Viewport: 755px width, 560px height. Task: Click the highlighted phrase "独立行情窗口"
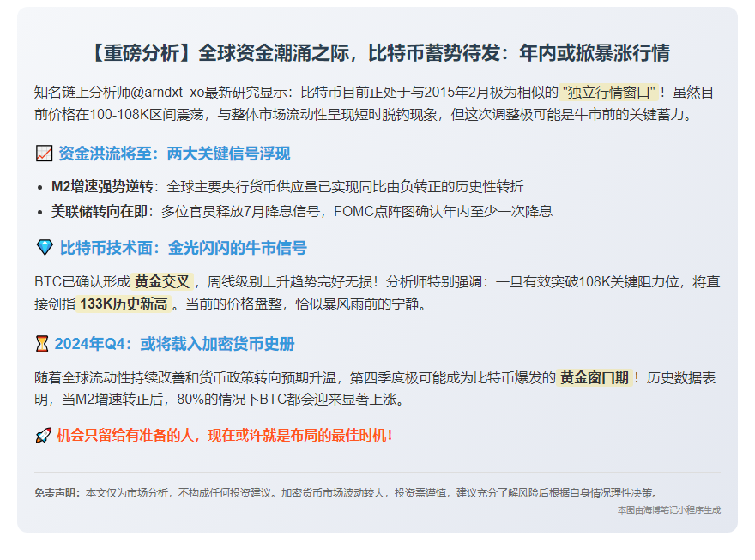pyautogui.click(x=608, y=92)
